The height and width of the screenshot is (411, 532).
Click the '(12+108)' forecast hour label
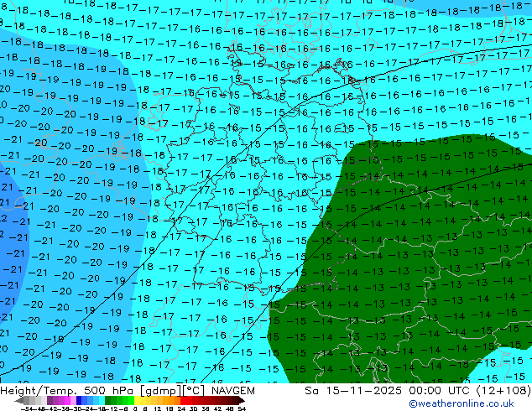(503, 391)
